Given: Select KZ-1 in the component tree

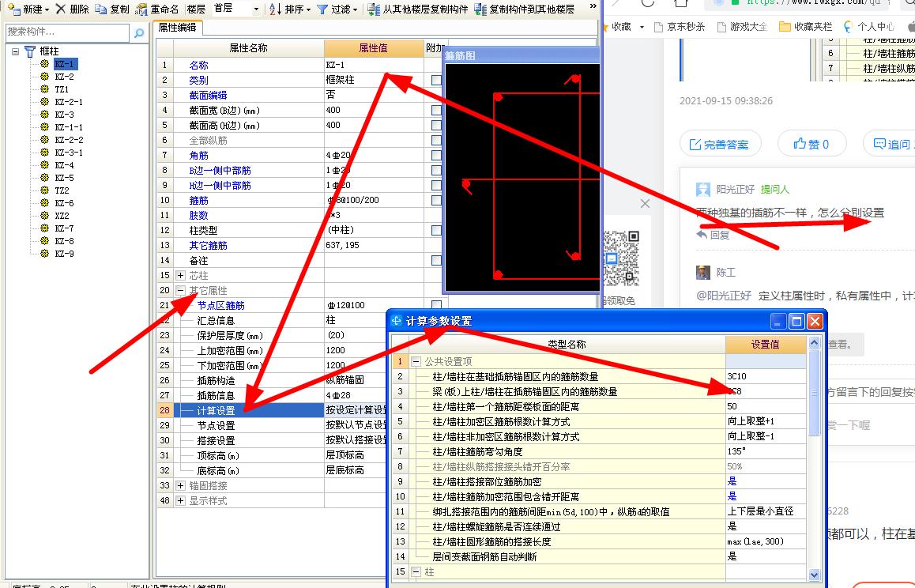Looking at the screenshot, I should [64, 64].
